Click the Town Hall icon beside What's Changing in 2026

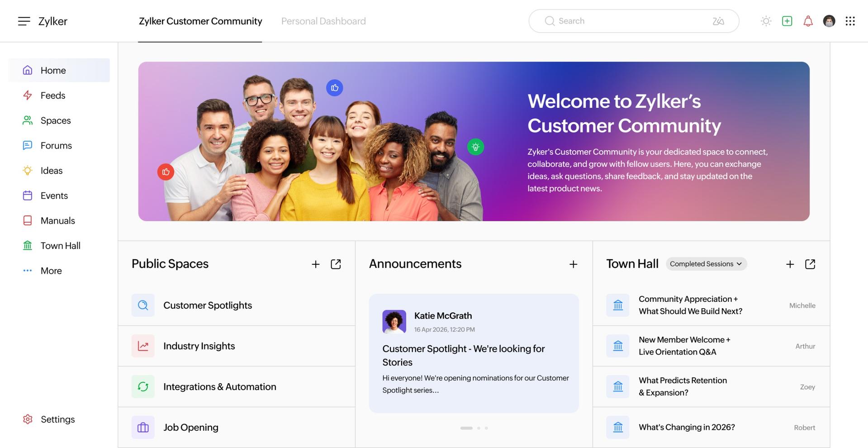tap(617, 427)
